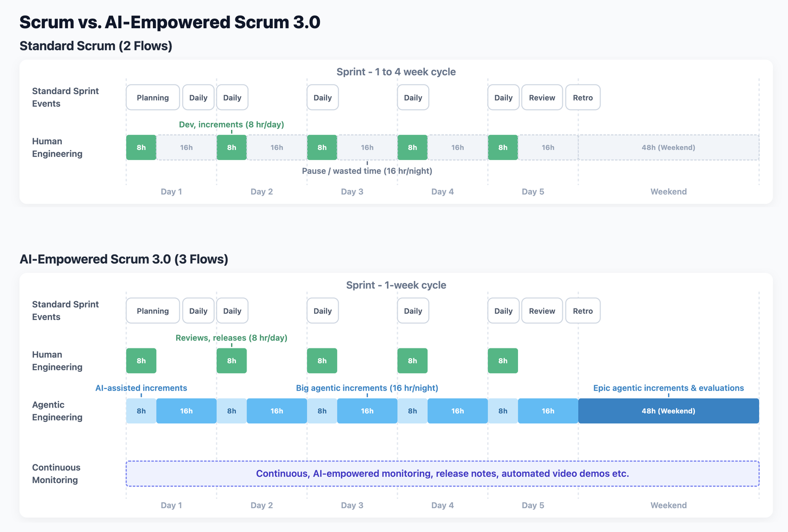Image resolution: width=788 pixels, height=532 pixels.
Task: Open the Planning event in AI-Empowered Scrum
Action: coord(152,311)
